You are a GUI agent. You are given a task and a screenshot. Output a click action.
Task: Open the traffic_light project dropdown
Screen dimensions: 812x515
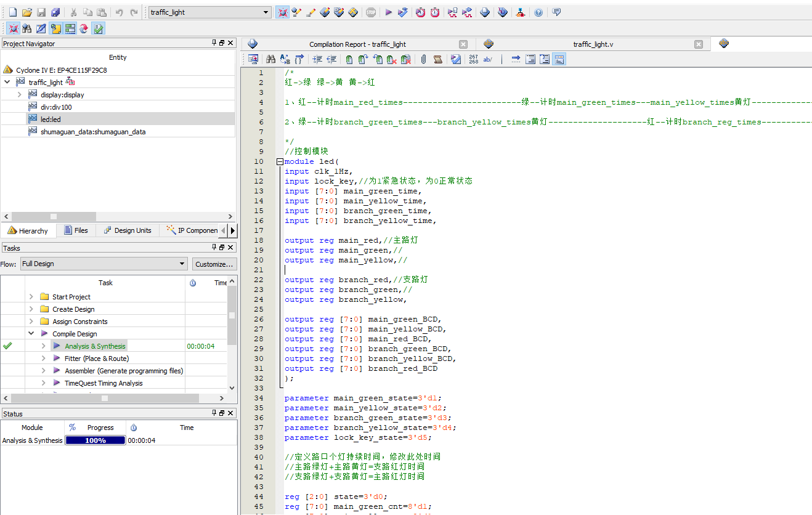(x=210, y=12)
